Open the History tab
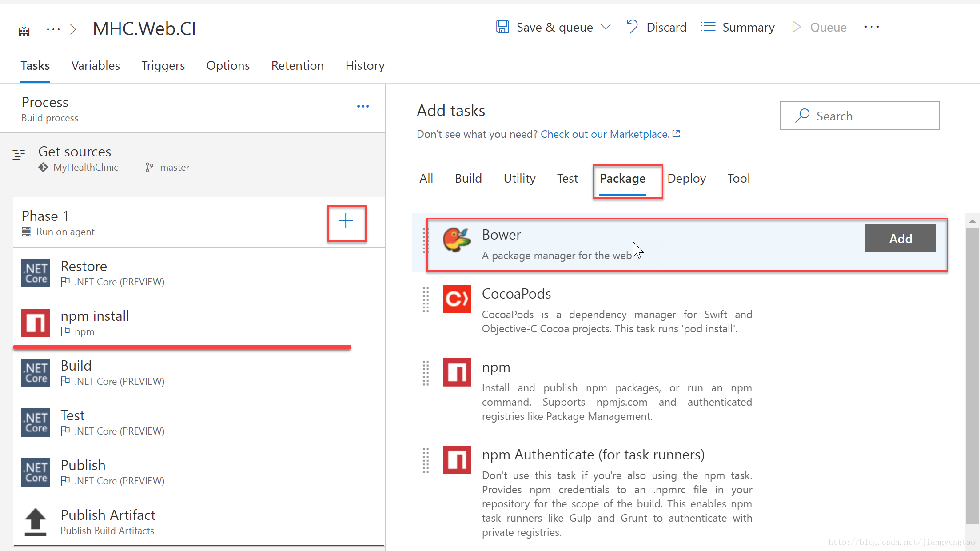The width and height of the screenshot is (980, 551). (x=365, y=66)
